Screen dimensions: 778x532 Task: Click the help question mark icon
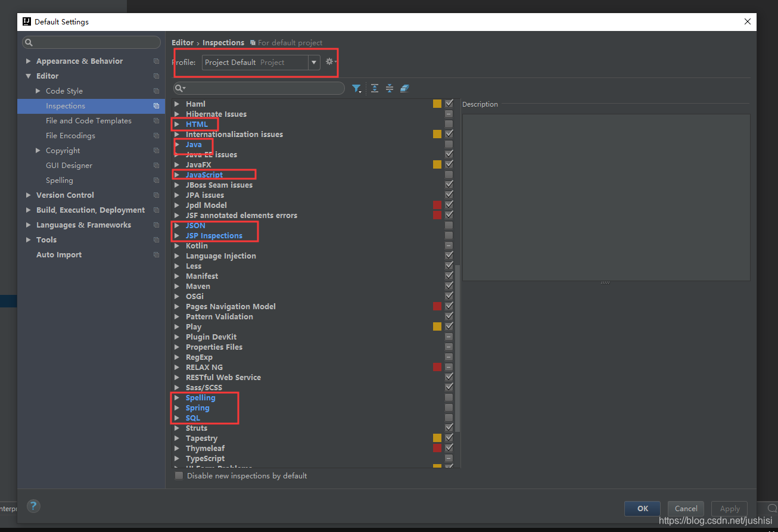tap(33, 506)
